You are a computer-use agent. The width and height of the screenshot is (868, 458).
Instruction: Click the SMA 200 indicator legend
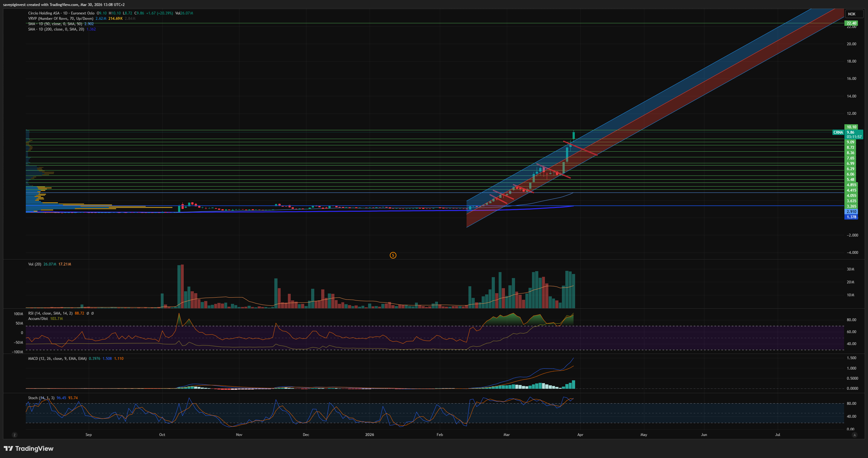pyautogui.click(x=56, y=29)
